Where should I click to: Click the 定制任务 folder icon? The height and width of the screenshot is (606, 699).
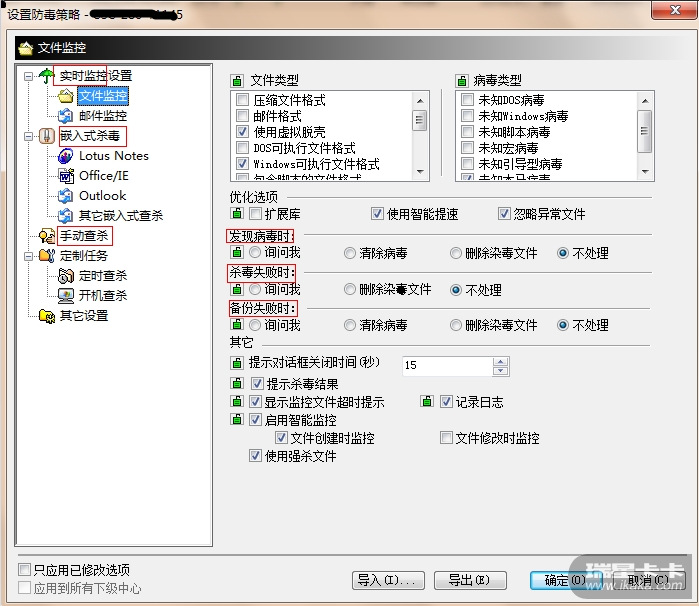[x=46, y=256]
